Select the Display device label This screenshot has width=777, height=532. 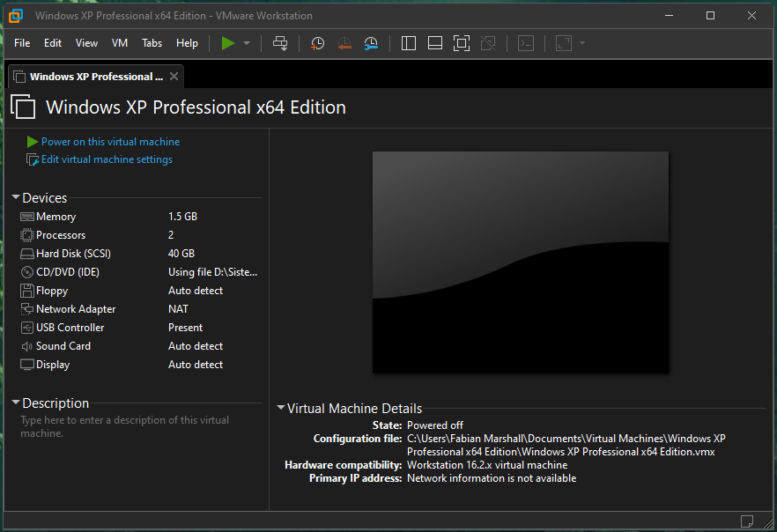pos(53,365)
